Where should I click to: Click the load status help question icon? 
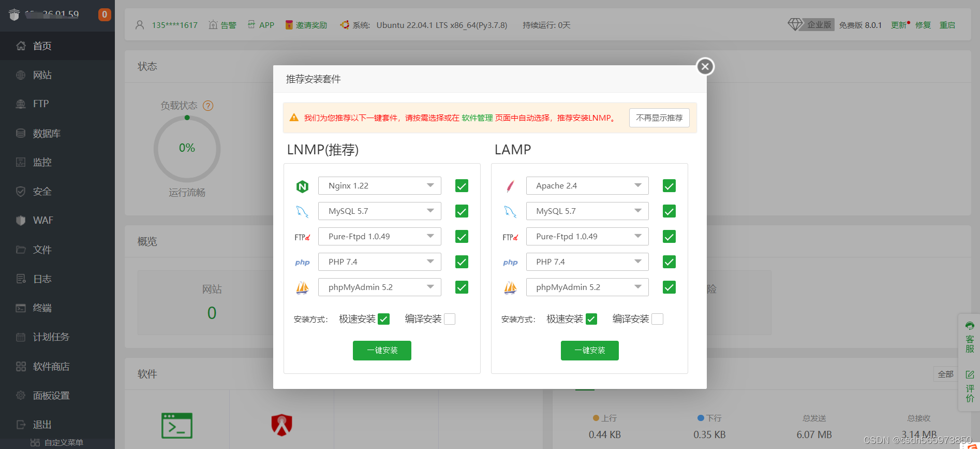click(x=208, y=106)
